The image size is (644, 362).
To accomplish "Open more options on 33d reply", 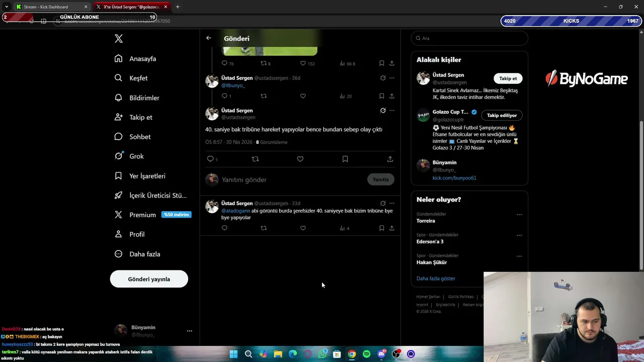I will point(392,204).
